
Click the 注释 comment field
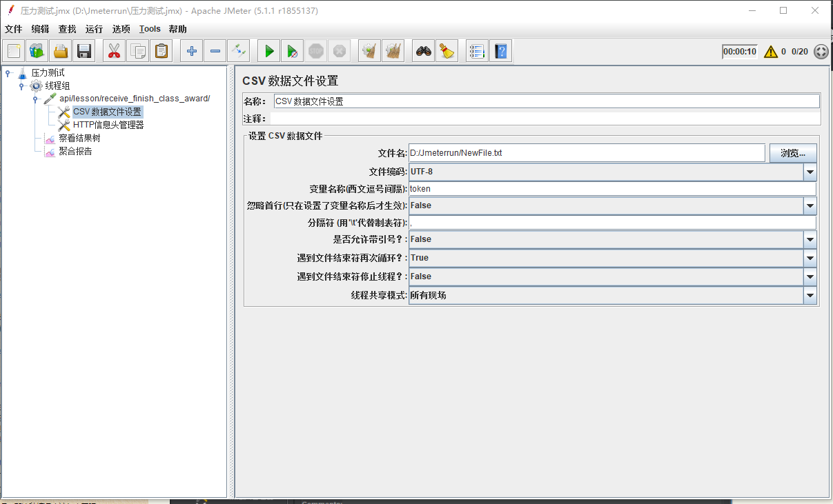547,119
